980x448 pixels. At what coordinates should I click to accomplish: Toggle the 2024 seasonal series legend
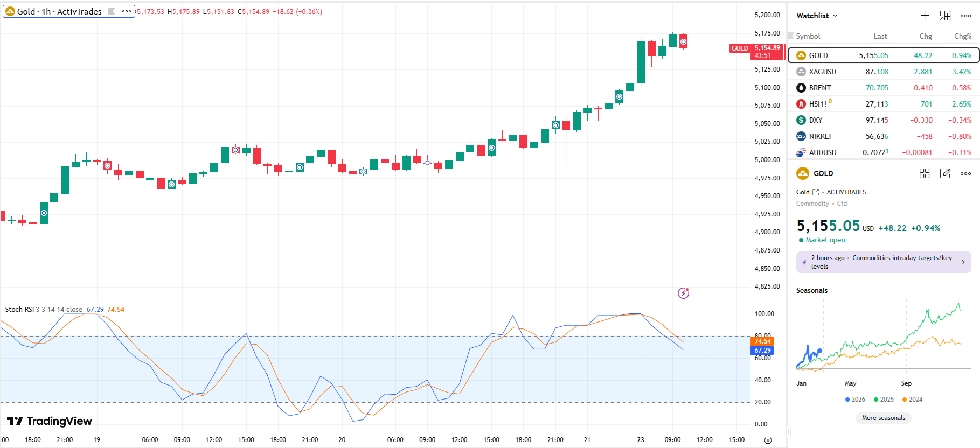[x=912, y=400]
